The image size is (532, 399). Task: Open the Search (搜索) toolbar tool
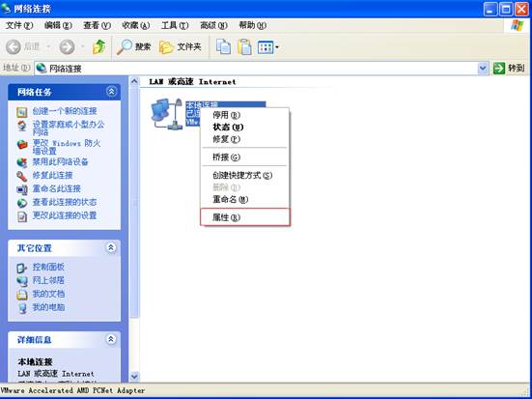point(133,47)
